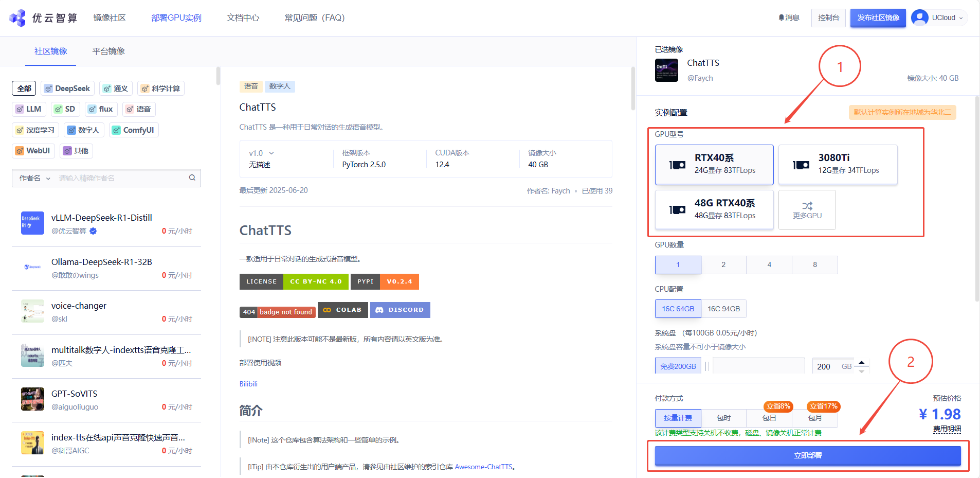Click the 404 badge not found badge

point(278,312)
